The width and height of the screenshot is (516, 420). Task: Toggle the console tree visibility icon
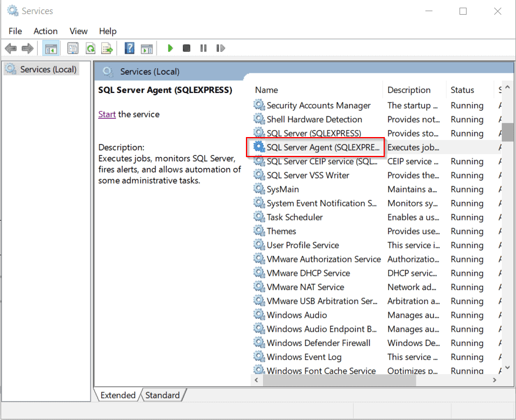click(51, 48)
